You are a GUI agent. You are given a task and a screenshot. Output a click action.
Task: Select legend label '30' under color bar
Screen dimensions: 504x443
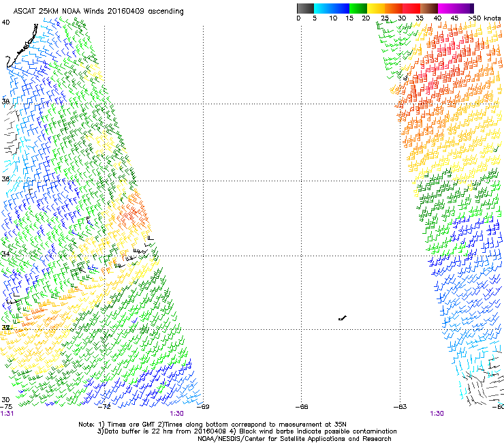(x=402, y=18)
